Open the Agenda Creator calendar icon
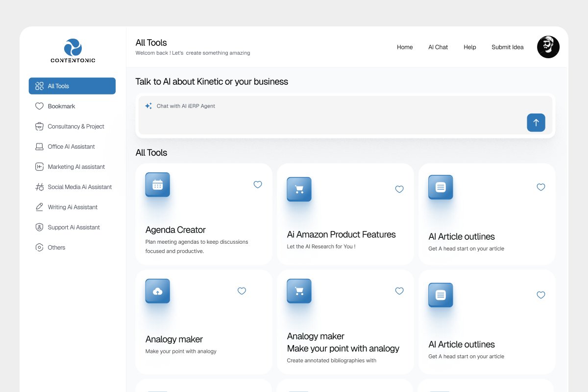Viewport: 588px width, 392px height. click(x=157, y=184)
